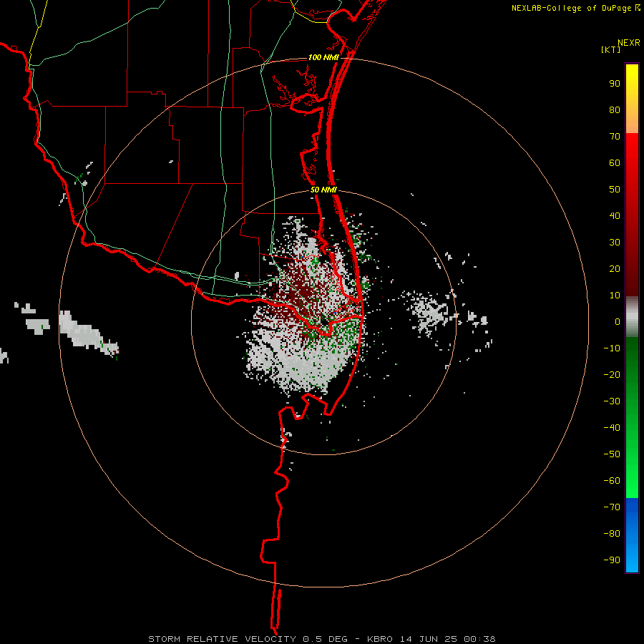Click the 0 value on the velocity scale
Image resolution: width=644 pixels, height=644 pixels.
coord(618,322)
